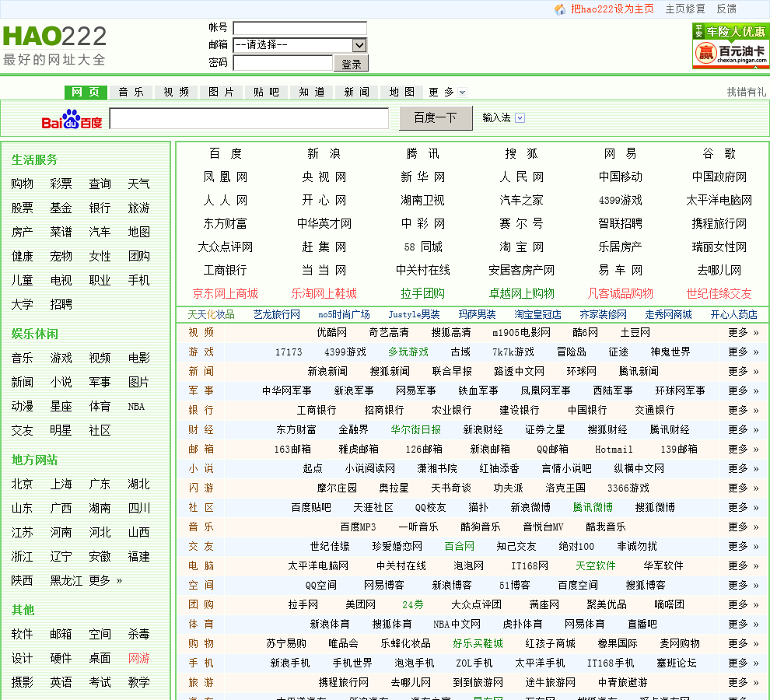Switch to the 音乐 search tab
The width and height of the screenshot is (770, 700).
131,92
